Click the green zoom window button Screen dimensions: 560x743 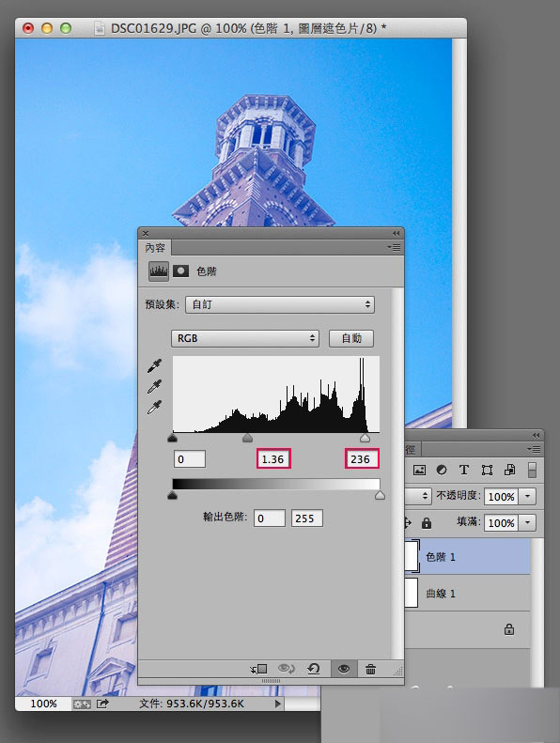(66, 28)
